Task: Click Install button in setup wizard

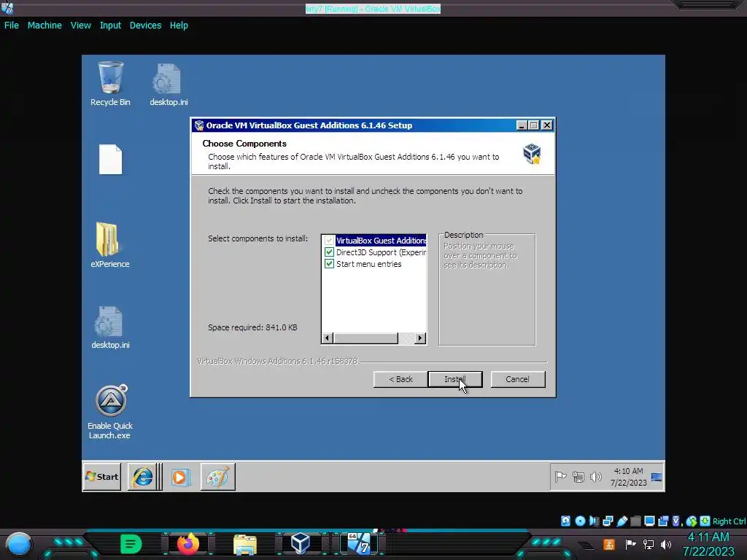Action: 455,379
